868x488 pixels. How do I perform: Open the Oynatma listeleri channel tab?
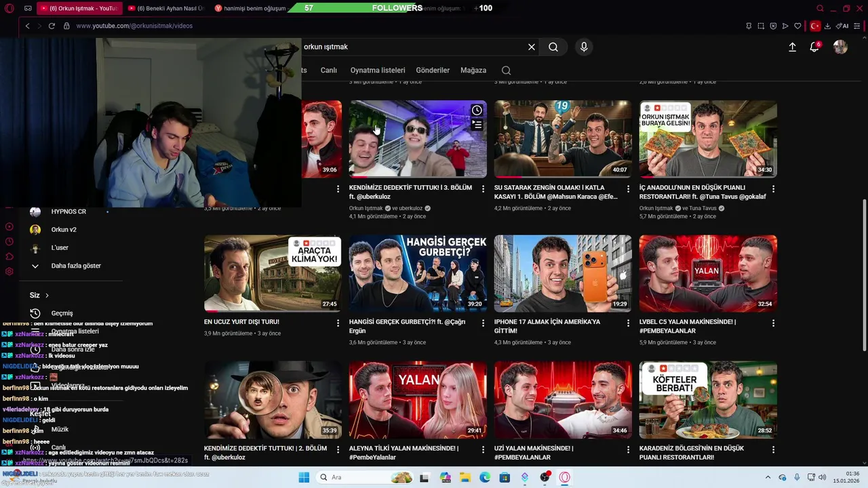click(x=378, y=70)
